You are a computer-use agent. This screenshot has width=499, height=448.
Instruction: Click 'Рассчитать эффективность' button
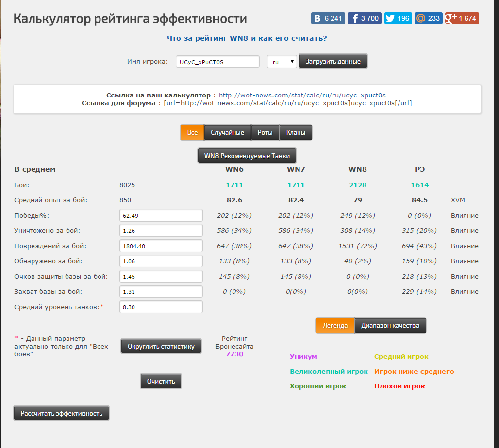[62, 414]
